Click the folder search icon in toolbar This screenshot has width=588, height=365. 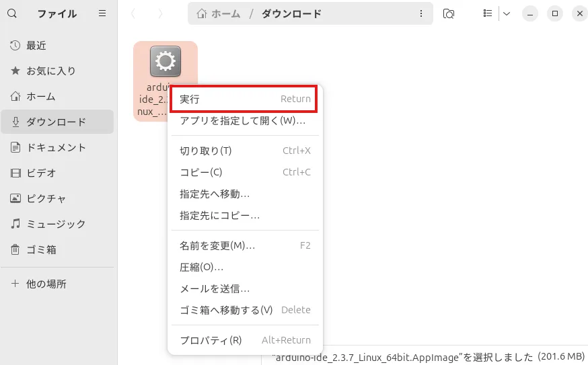click(x=449, y=13)
